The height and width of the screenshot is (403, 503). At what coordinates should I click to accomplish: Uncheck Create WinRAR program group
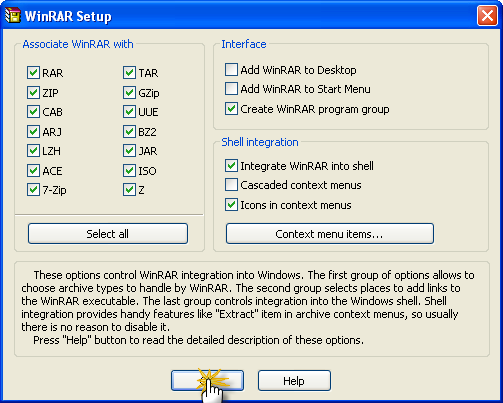point(231,109)
